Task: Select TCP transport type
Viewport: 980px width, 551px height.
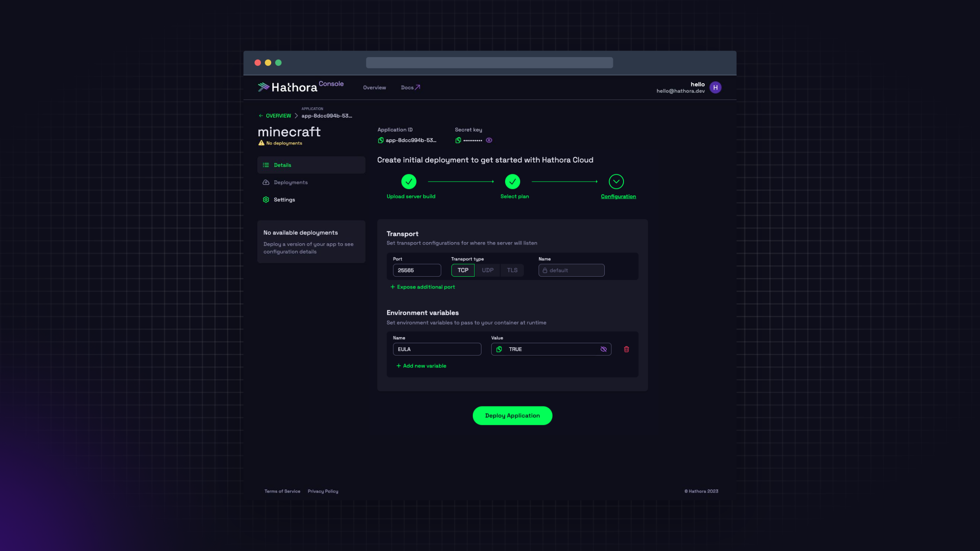Action: coord(463,270)
